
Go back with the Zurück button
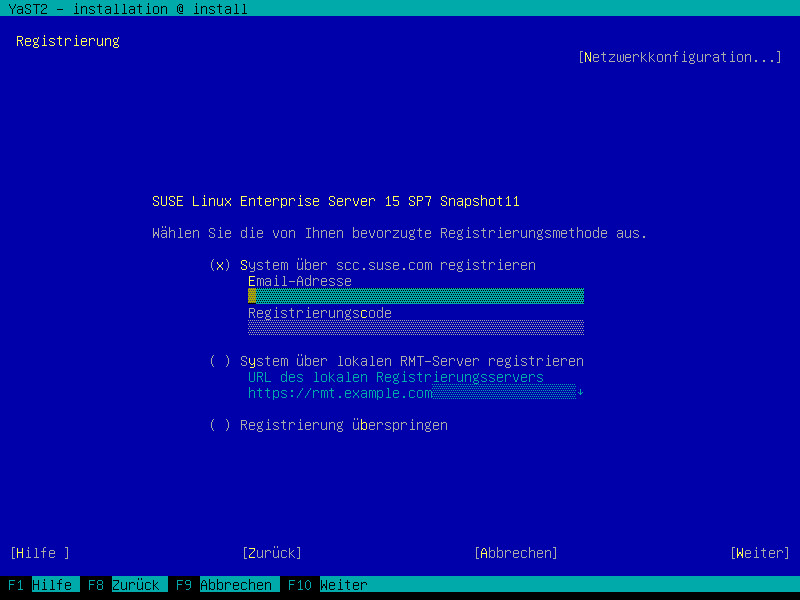click(272, 553)
